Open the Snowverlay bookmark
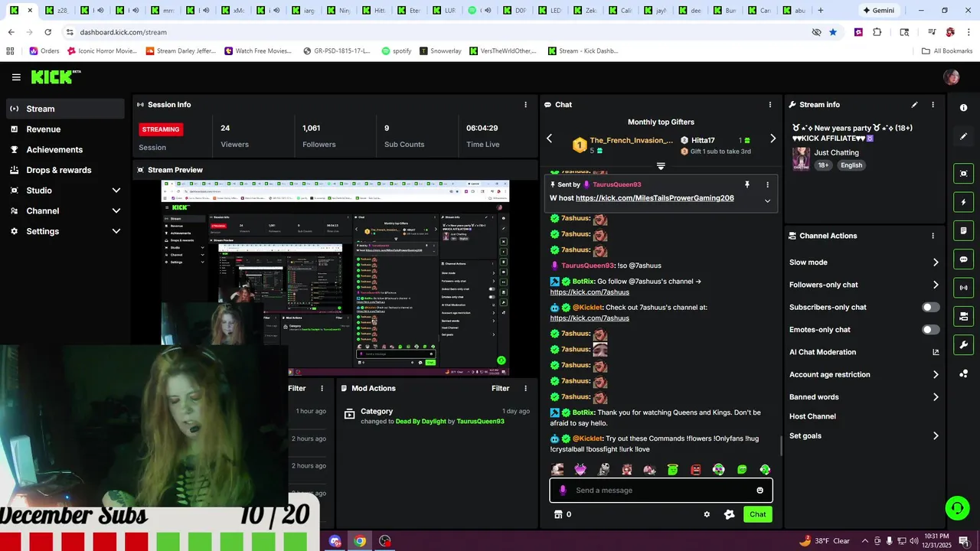This screenshot has width=980, height=551. (440, 51)
